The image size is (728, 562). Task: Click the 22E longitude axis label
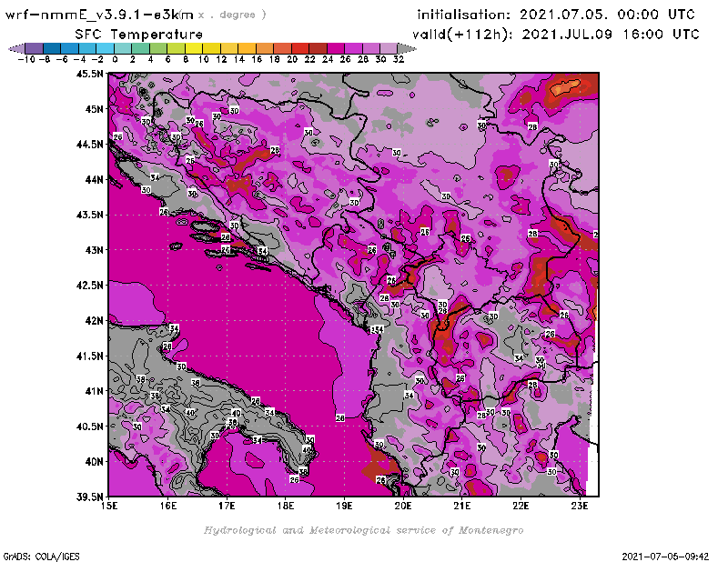(x=521, y=506)
